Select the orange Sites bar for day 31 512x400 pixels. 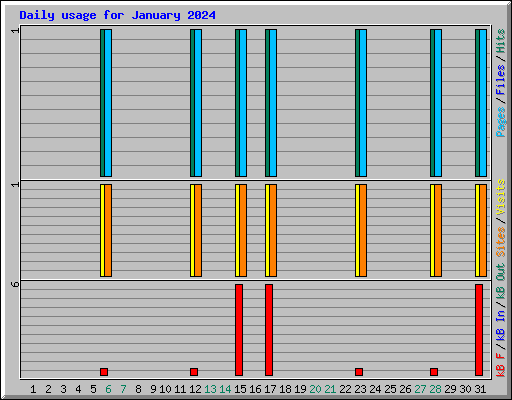click(483, 230)
